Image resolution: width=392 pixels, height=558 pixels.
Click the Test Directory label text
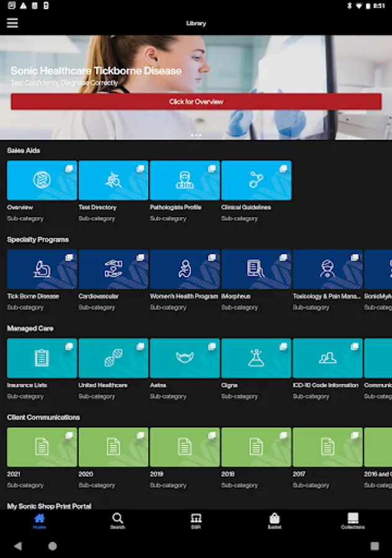[97, 207]
